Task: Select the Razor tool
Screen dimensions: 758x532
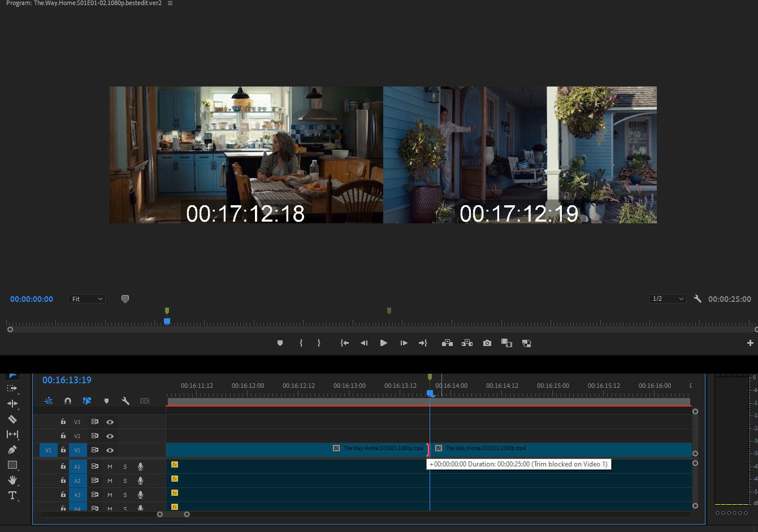Action: 12,419
